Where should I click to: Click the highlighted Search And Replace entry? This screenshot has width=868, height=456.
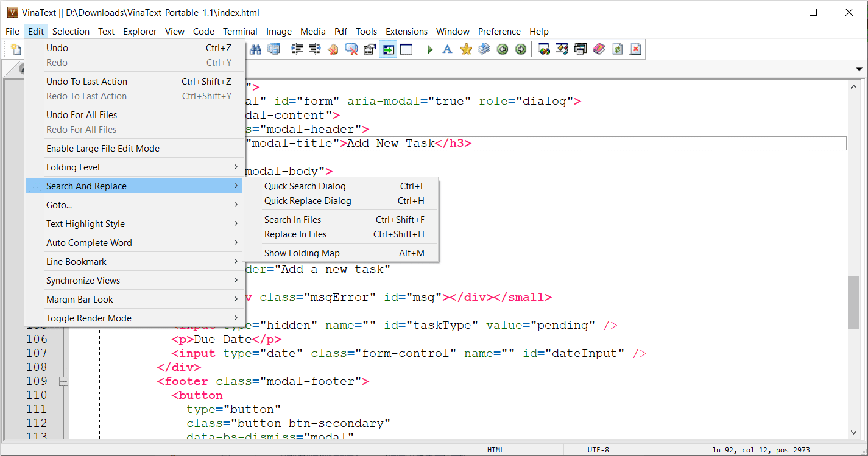click(135, 186)
